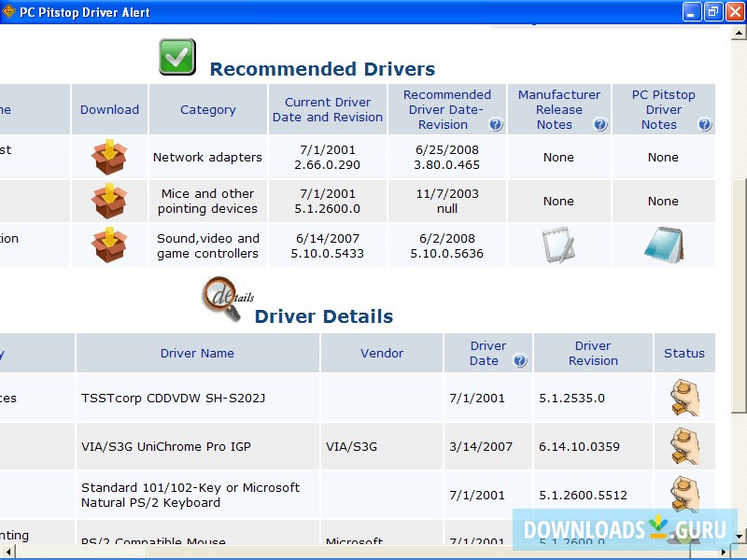Click status icon for TSSTcorp CDDVDW SH-S202J
This screenshot has width=747, height=560.
pyautogui.click(x=684, y=399)
